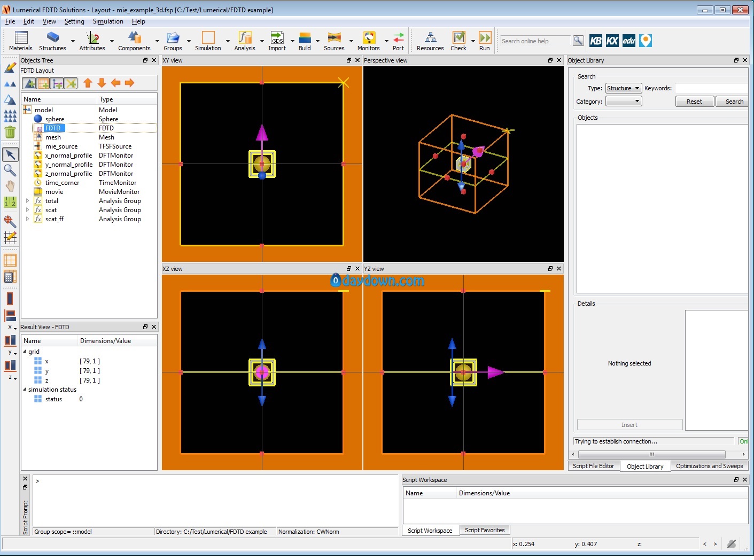The image size is (754, 560).
Task: Click the Monitors toolbar icon
Action: (x=369, y=38)
